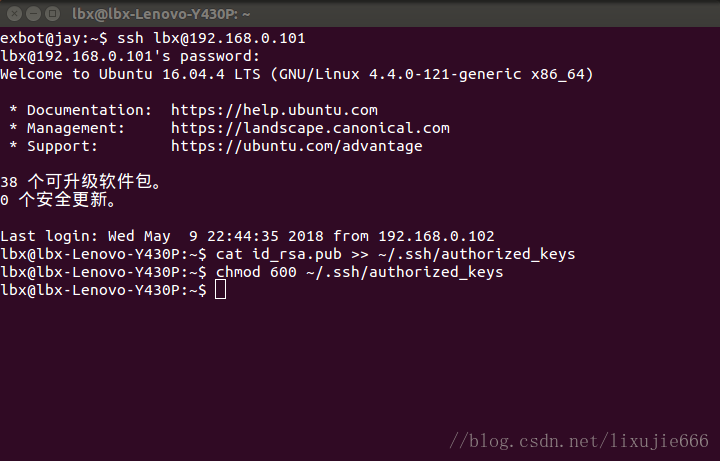Viewport: 720px width, 461px height.
Task: Open the help.ubuntu.com documentation link
Action: click(x=274, y=110)
